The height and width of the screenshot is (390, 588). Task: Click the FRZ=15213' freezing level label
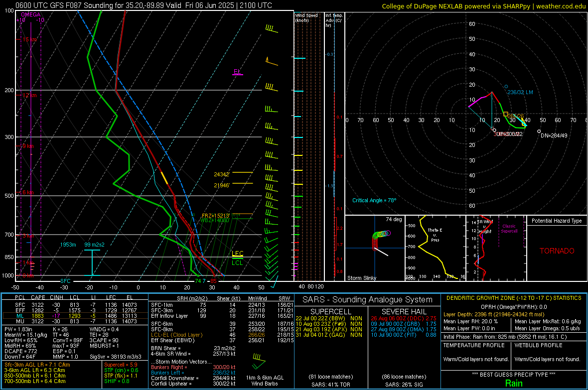pyautogui.click(x=215, y=216)
